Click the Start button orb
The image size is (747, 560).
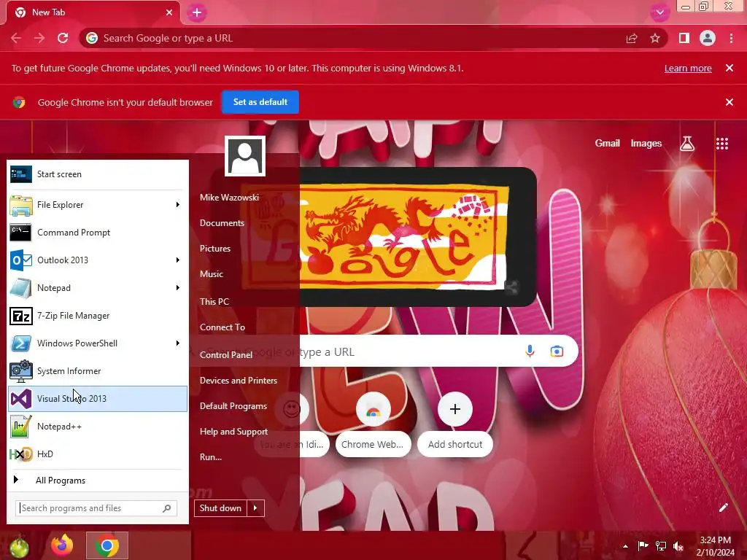18,546
